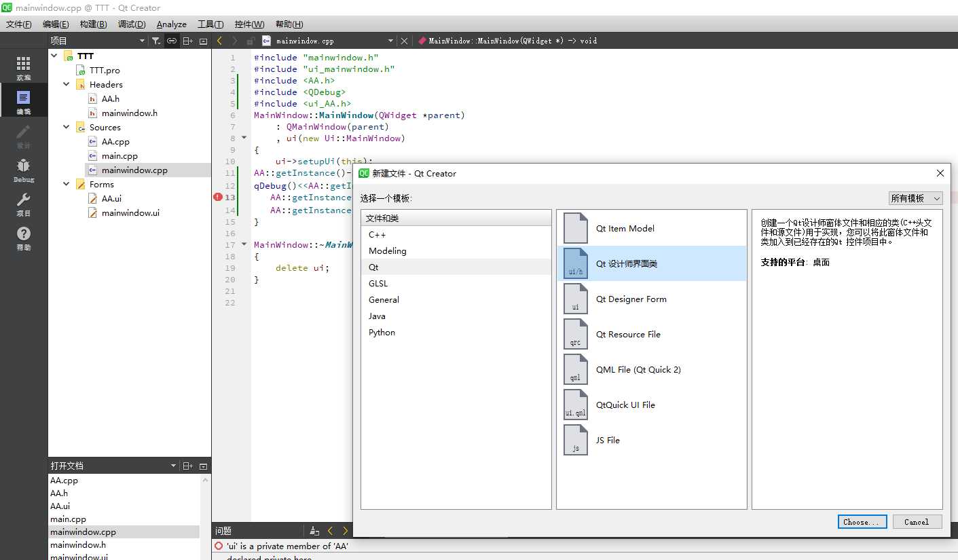Screen dimensions: 958x560
Task: Close the project side panel icon
Action: [203, 41]
